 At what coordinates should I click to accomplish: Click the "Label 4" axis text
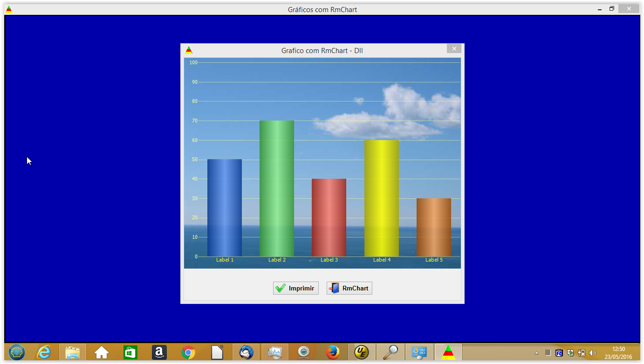point(382,260)
